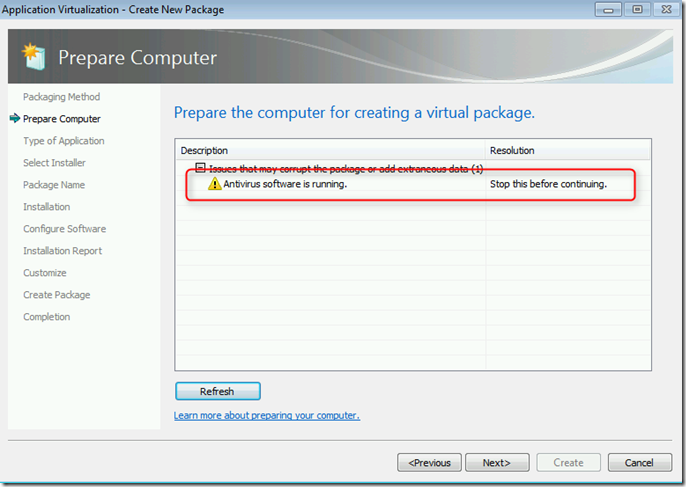Click the green arrow marking the current step
The image size is (686, 487).
pyautogui.click(x=15, y=118)
